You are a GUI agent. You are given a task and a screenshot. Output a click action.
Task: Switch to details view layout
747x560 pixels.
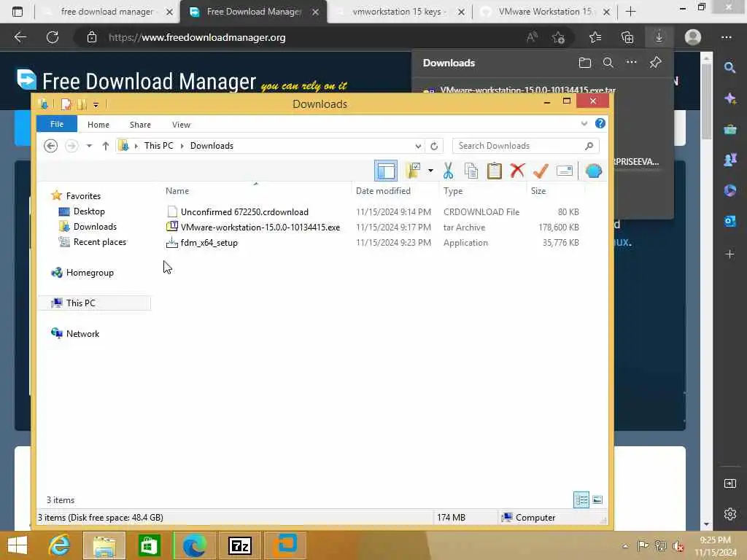pos(581,500)
